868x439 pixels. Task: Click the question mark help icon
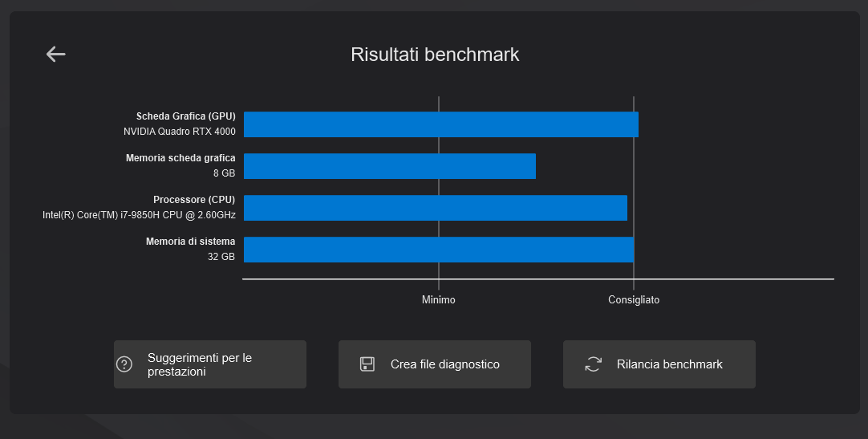click(x=124, y=364)
